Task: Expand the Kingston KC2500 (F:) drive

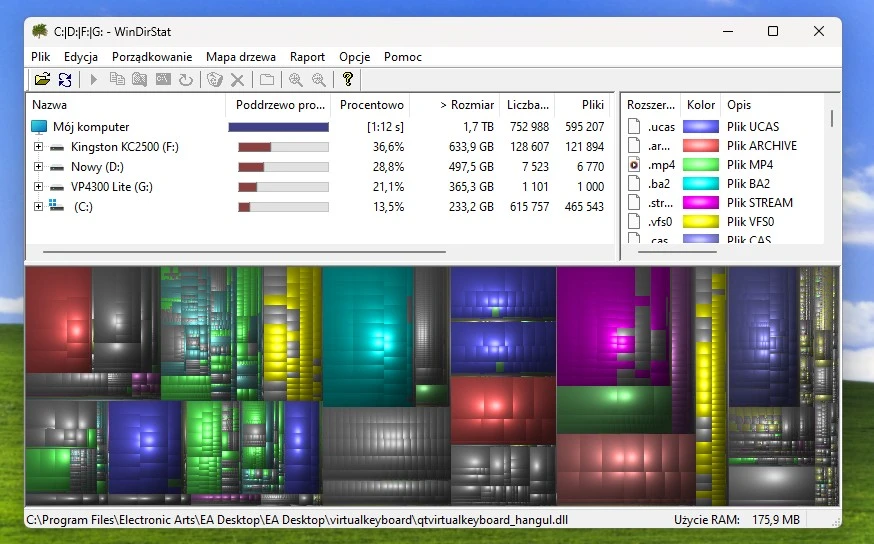Action: tap(39, 147)
